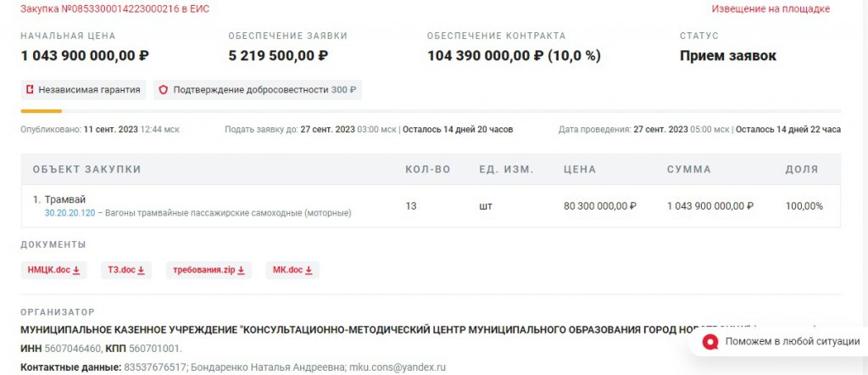Click the ОБЪЕКТ ЗАКУПКИ column header
Image resolution: width=868 pixels, height=375 pixels.
click(86, 170)
